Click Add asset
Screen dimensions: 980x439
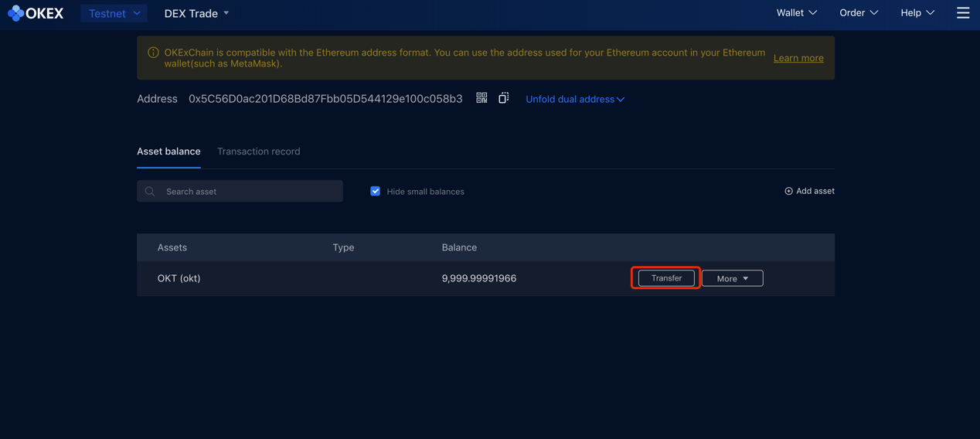809,191
